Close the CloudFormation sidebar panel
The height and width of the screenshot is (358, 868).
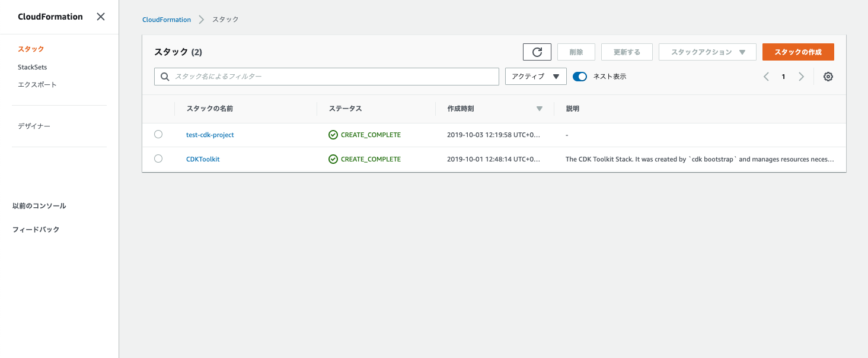click(101, 17)
